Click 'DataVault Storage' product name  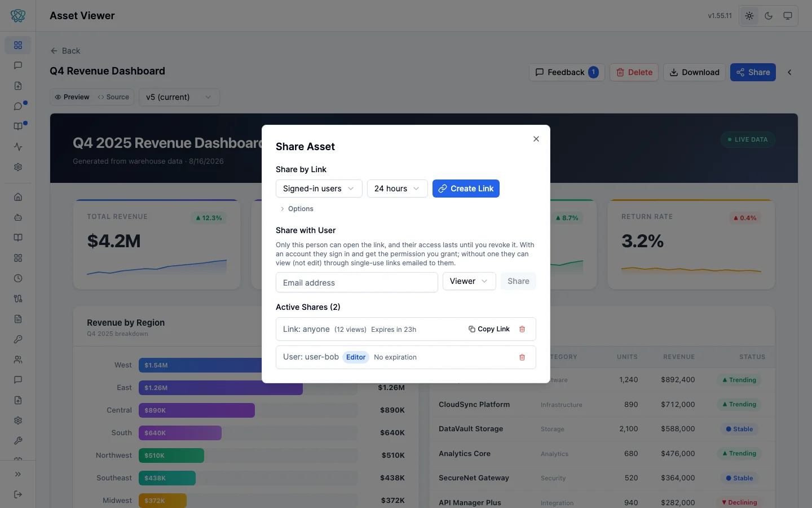point(471,429)
